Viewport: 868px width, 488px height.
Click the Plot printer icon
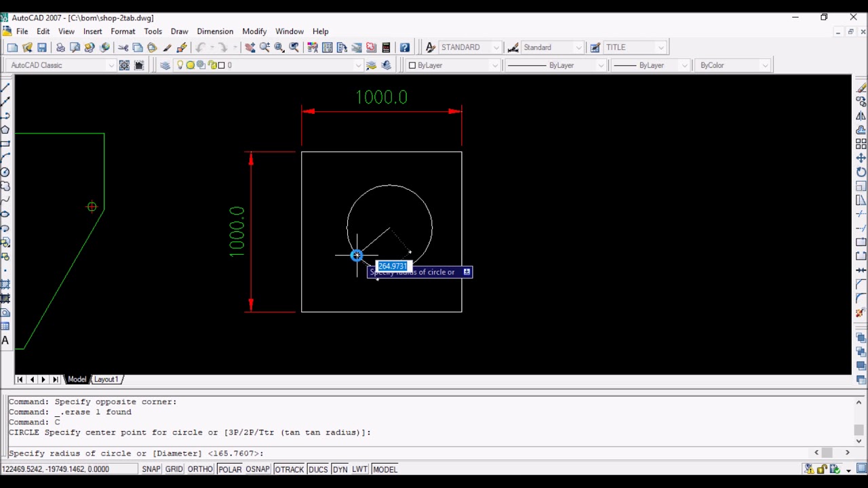coord(60,47)
